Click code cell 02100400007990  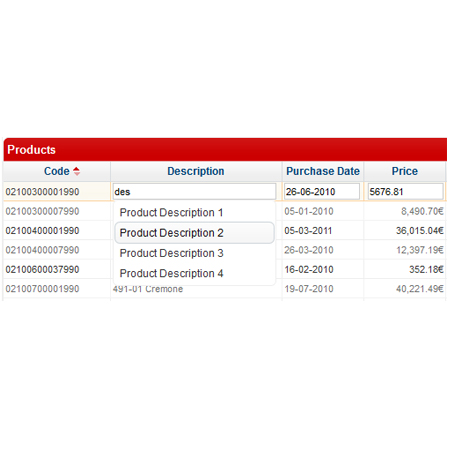(x=42, y=250)
